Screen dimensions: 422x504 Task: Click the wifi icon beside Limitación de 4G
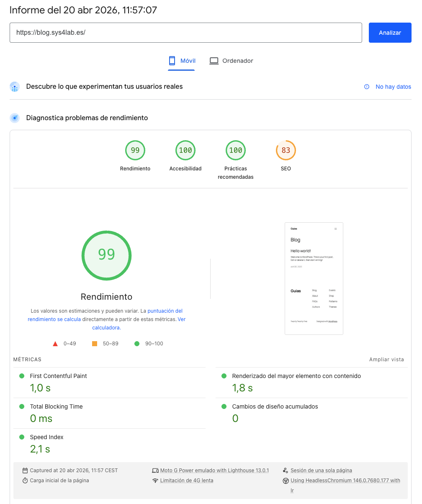(x=155, y=481)
